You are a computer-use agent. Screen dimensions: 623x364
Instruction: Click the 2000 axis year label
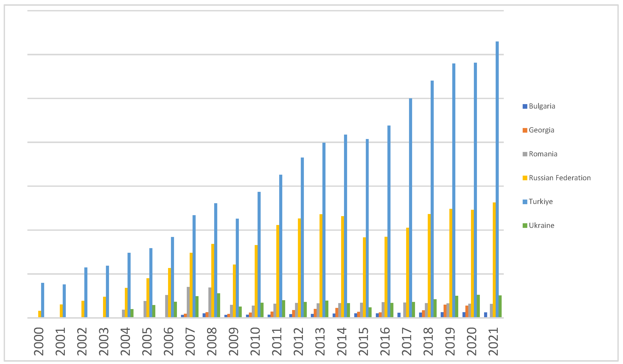pyautogui.click(x=39, y=341)
